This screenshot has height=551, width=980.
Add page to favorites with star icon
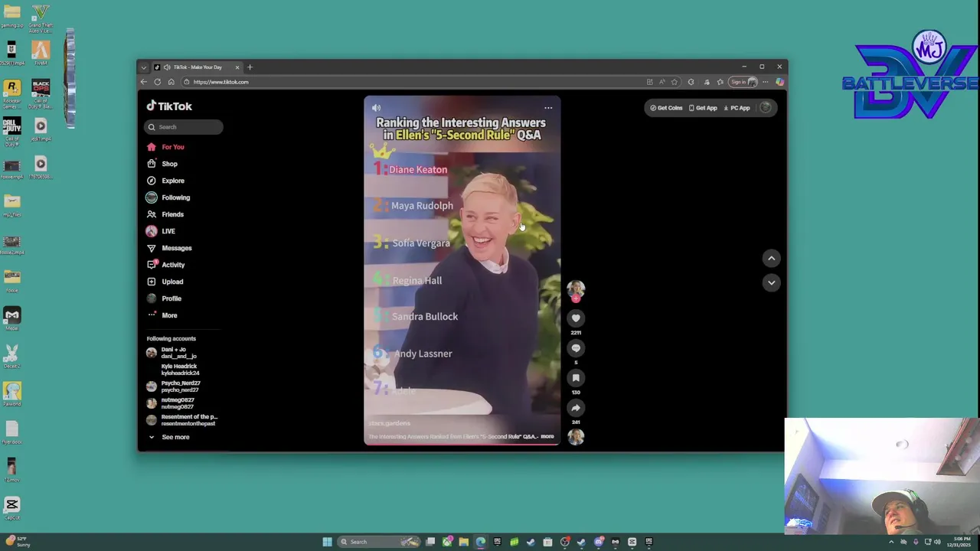[x=675, y=82]
